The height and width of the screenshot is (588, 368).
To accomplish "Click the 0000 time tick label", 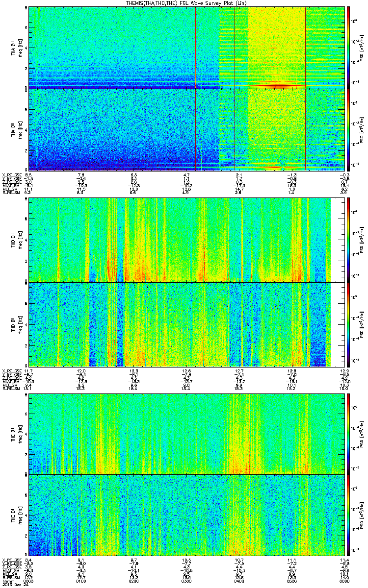I will [x=28, y=580].
